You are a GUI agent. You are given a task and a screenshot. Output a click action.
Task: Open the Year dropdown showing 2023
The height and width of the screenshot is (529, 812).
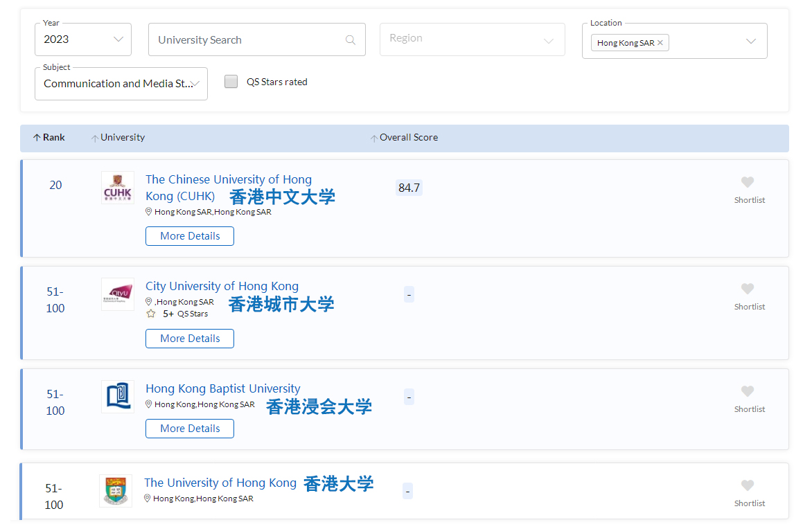tap(82, 39)
